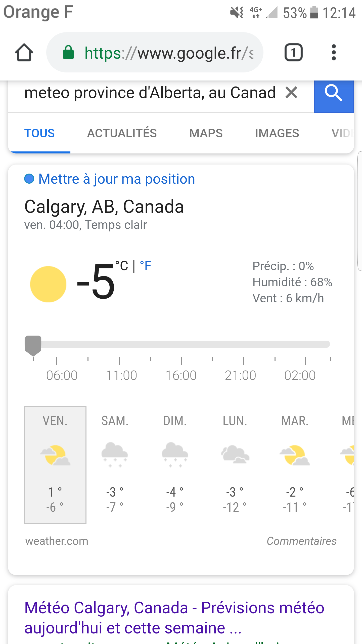Open the tab switcher showing 1 tab
362x644 pixels.
[293, 53]
